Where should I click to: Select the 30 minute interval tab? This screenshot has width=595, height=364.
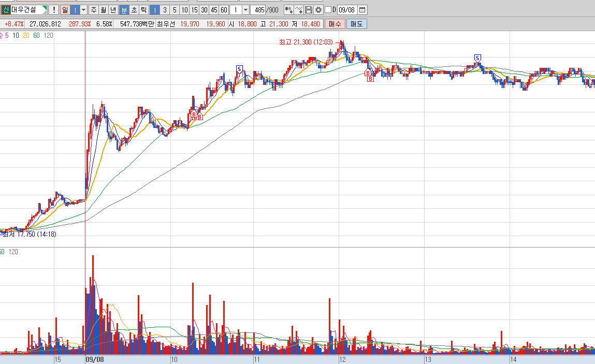[x=204, y=10]
